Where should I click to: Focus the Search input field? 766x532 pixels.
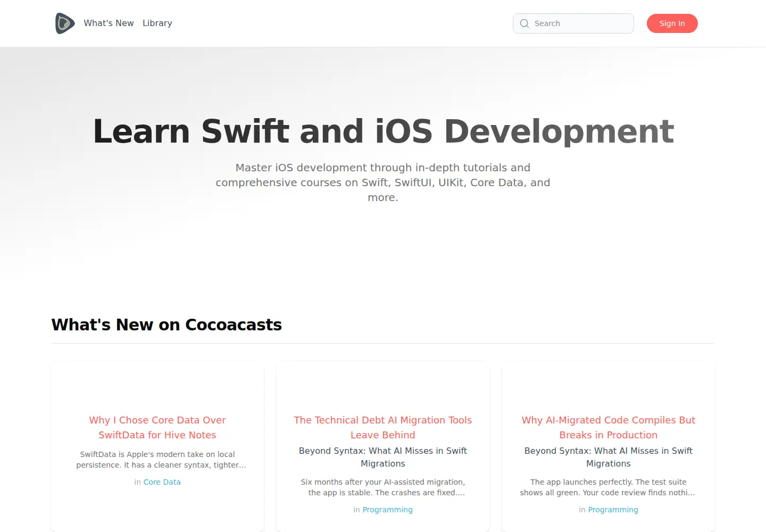[x=573, y=23]
